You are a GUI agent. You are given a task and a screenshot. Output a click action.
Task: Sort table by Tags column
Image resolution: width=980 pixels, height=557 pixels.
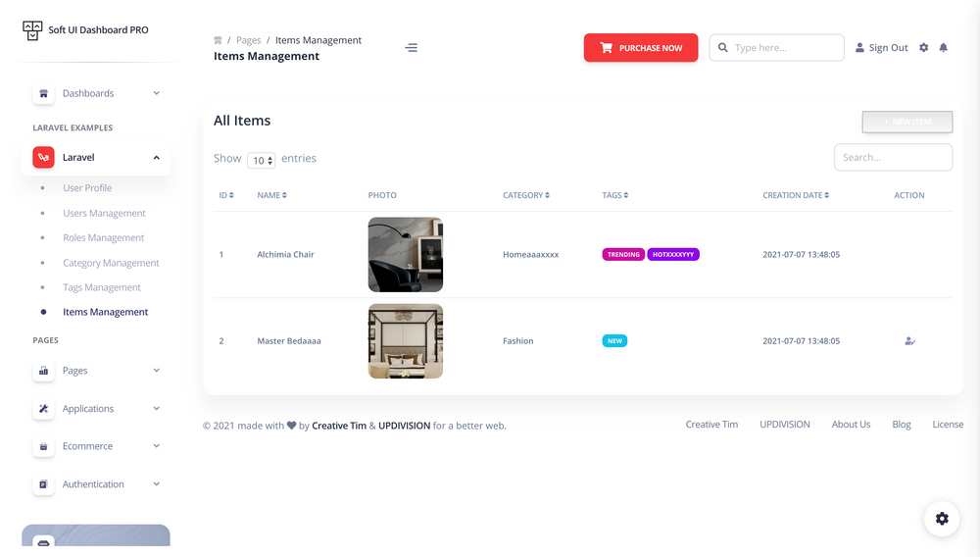(x=615, y=195)
